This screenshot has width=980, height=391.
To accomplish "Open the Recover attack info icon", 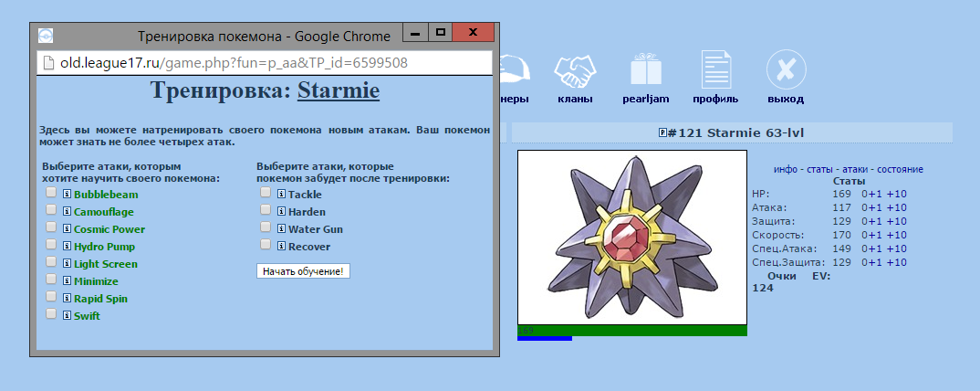I will [x=282, y=247].
